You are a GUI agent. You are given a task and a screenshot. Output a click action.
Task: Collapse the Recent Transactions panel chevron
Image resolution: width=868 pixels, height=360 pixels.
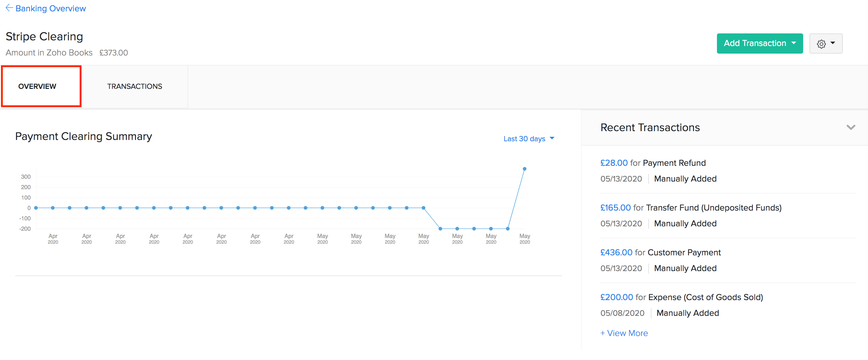click(850, 128)
